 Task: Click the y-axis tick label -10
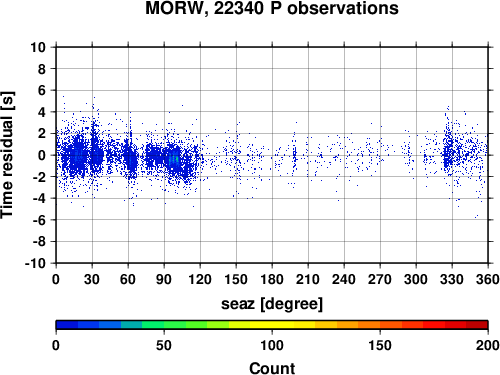point(35,263)
